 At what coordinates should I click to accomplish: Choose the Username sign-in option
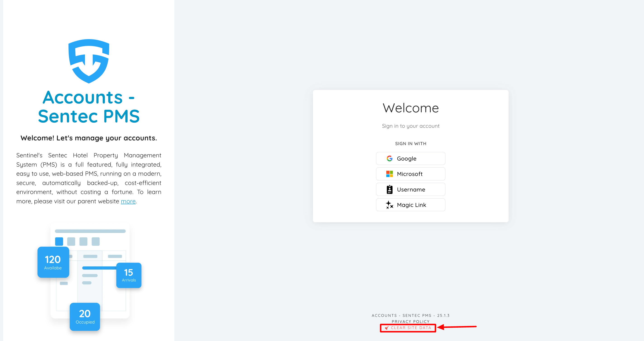click(x=411, y=189)
